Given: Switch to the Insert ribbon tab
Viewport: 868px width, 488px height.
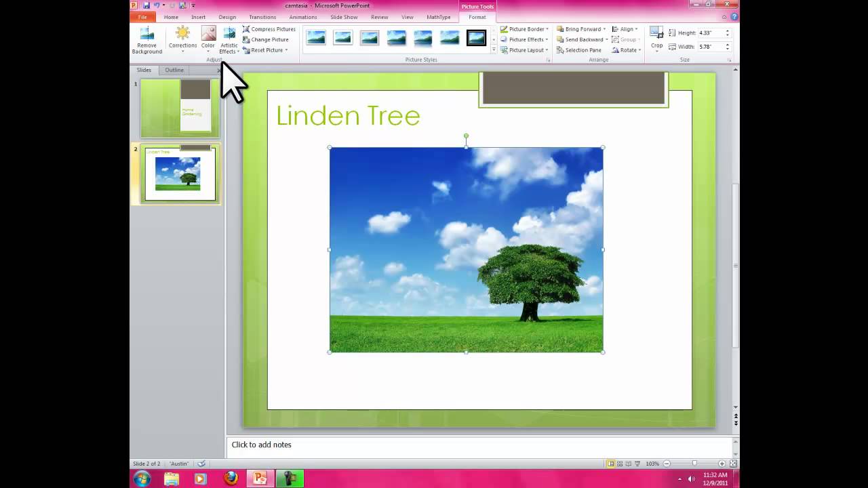Looking at the screenshot, I should pyautogui.click(x=198, y=17).
